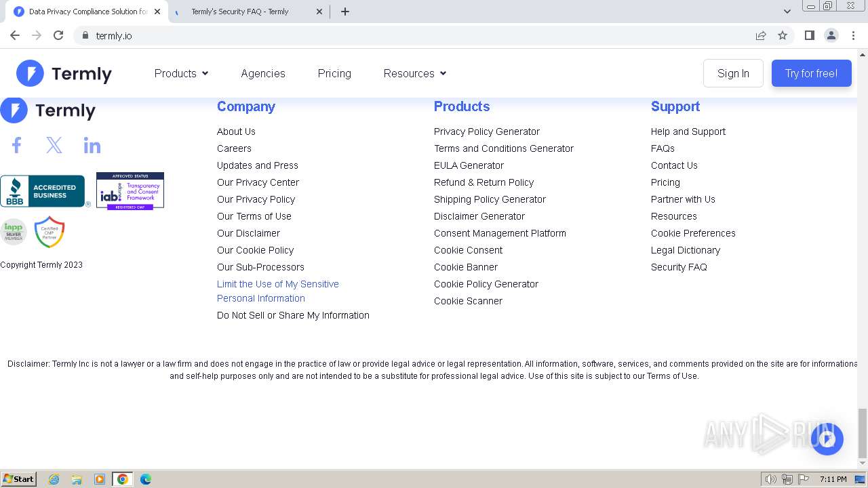This screenshot has height=488, width=868.
Task: Open Terms and Conditions Generator link
Action: coord(504,148)
